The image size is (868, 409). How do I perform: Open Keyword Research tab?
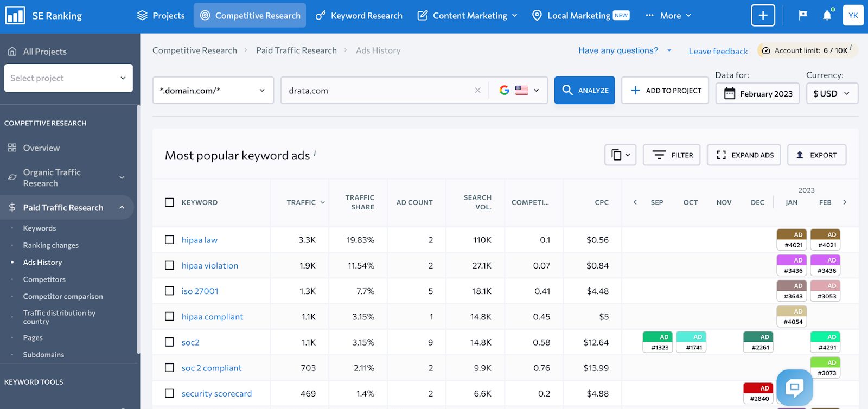[x=359, y=16]
